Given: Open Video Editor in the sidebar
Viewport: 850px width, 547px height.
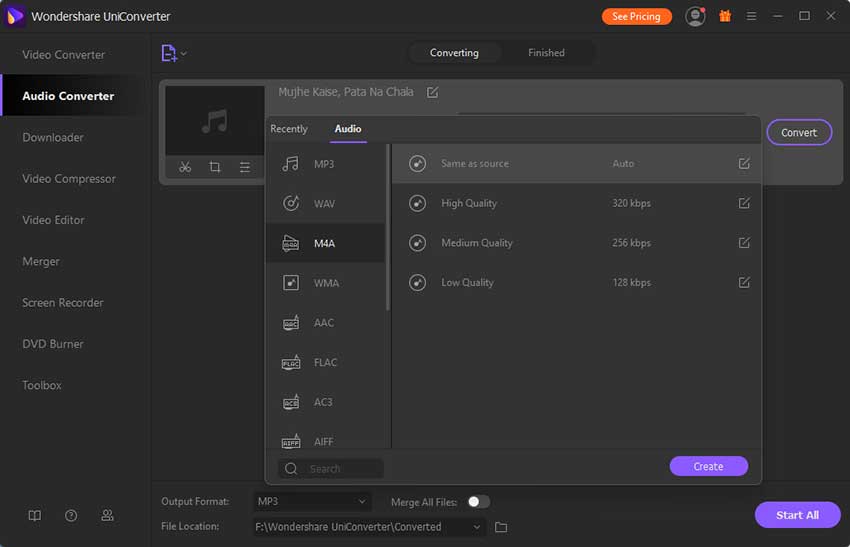Looking at the screenshot, I should pos(54,220).
